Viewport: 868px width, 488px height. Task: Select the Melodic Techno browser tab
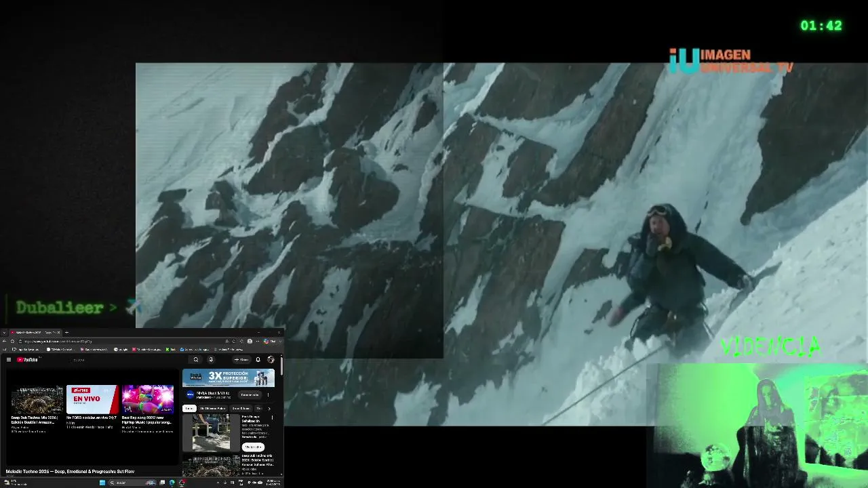click(35, 332)
